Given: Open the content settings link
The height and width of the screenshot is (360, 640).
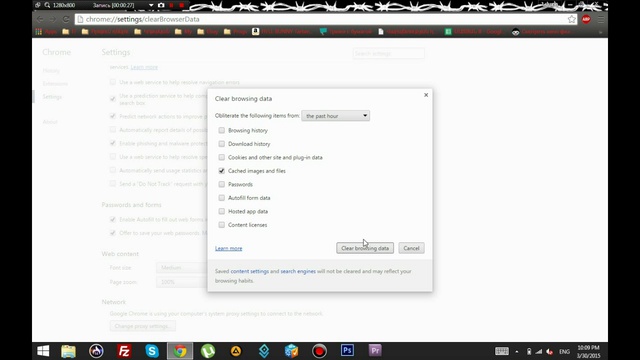Looking at the screenshot, I should [250, 271].
